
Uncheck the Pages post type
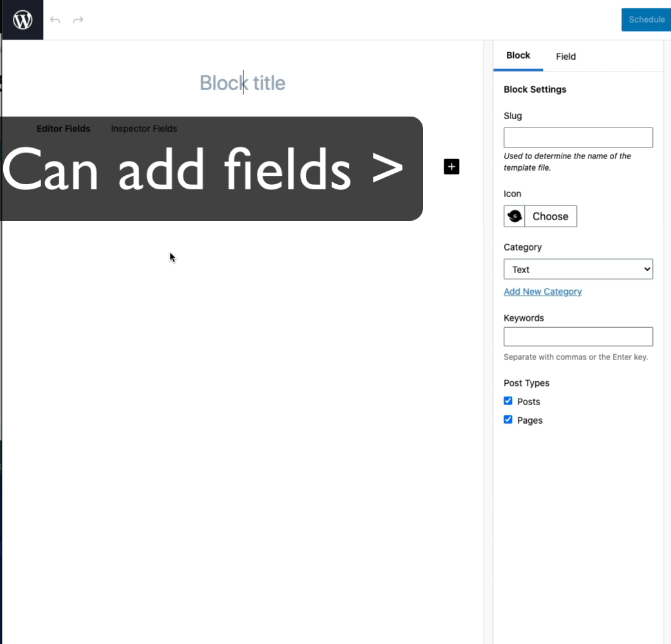coord(508,419)
